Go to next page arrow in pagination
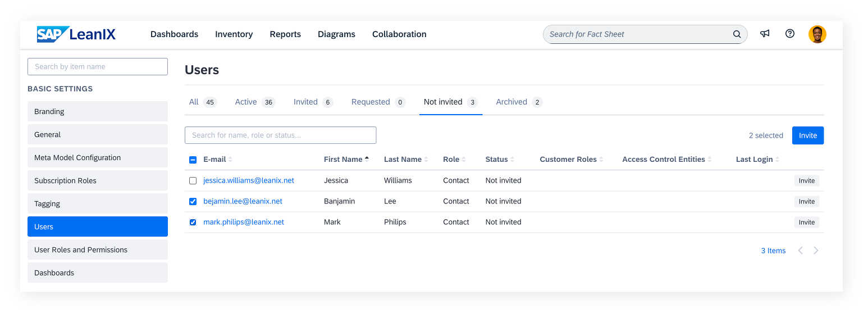Viewport: 868px width, 317px height. 816,251
